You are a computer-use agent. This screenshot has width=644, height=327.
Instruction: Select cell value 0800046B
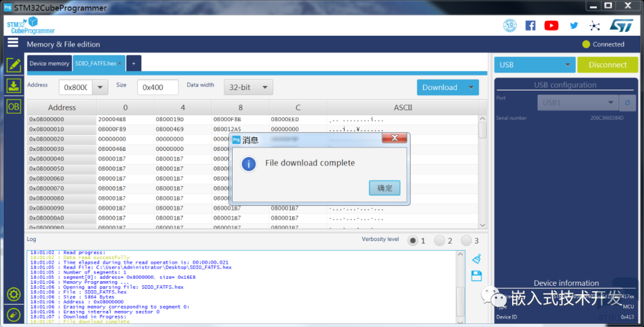(112, 149)
